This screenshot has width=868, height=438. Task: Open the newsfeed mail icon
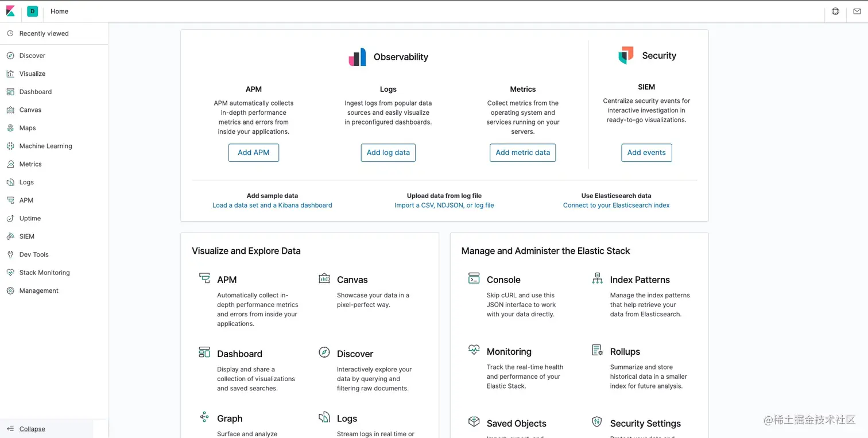click(857, 11)
